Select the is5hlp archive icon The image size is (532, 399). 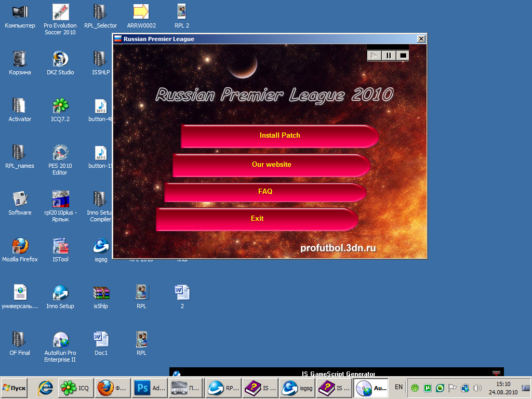pyautogui.click(x=101, y=297)
